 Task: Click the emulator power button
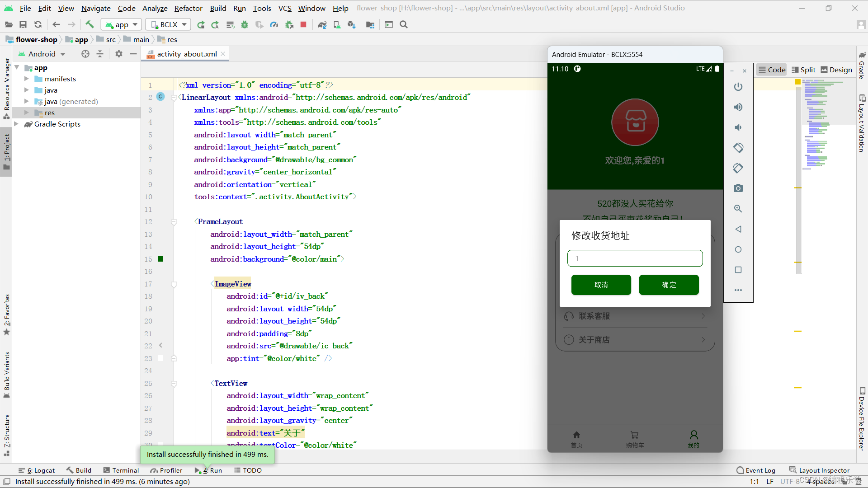click(738, 86)
